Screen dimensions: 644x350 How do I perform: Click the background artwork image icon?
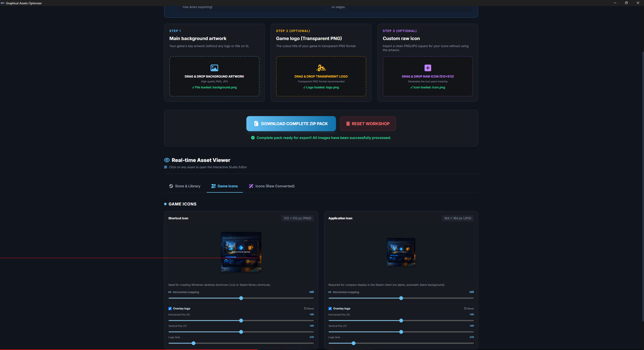tap(214, 68)
